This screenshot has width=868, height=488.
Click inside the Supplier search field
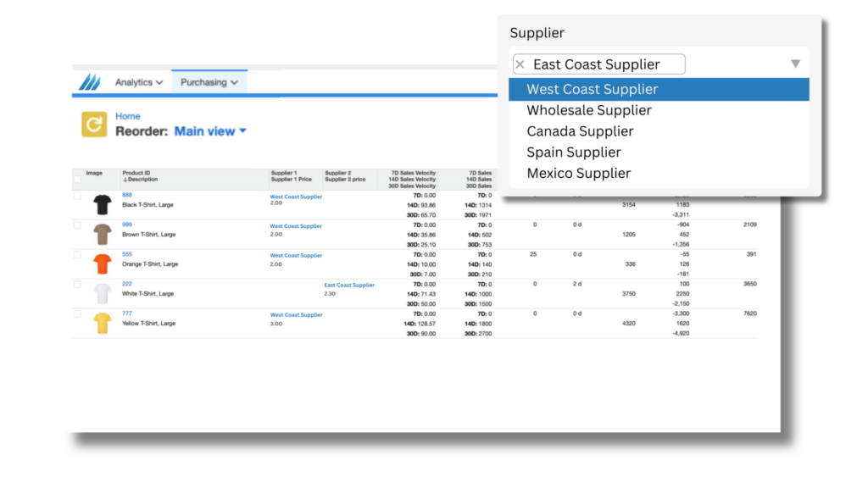pyautogui.click(x=602, y=64)
